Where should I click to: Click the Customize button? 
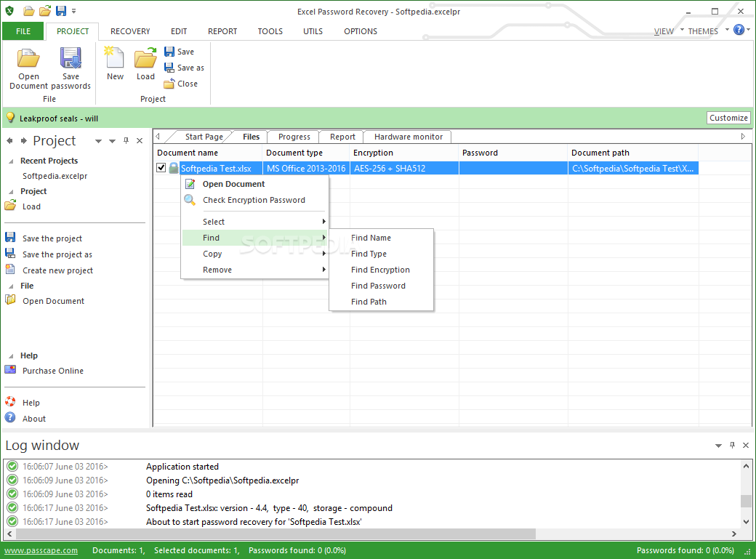(x=728, y=118)
